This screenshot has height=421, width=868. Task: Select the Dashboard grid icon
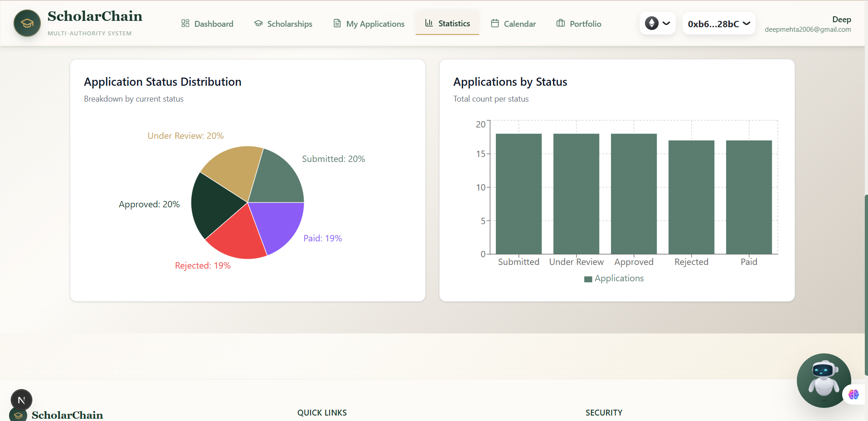(x=185, y=23)
